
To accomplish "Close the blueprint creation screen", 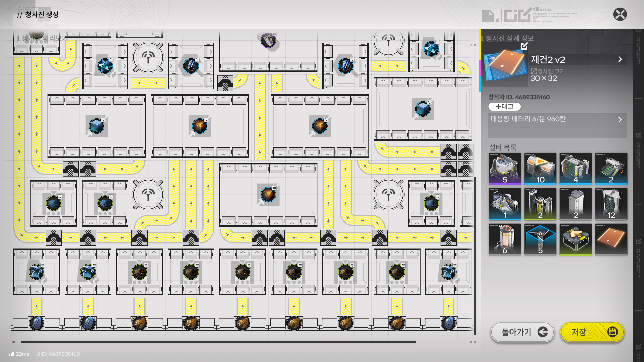I will click(620, 14).
